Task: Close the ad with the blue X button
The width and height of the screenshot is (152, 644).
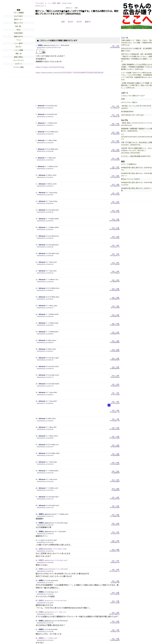Action: pyautogui.click(x=109, y=405)
